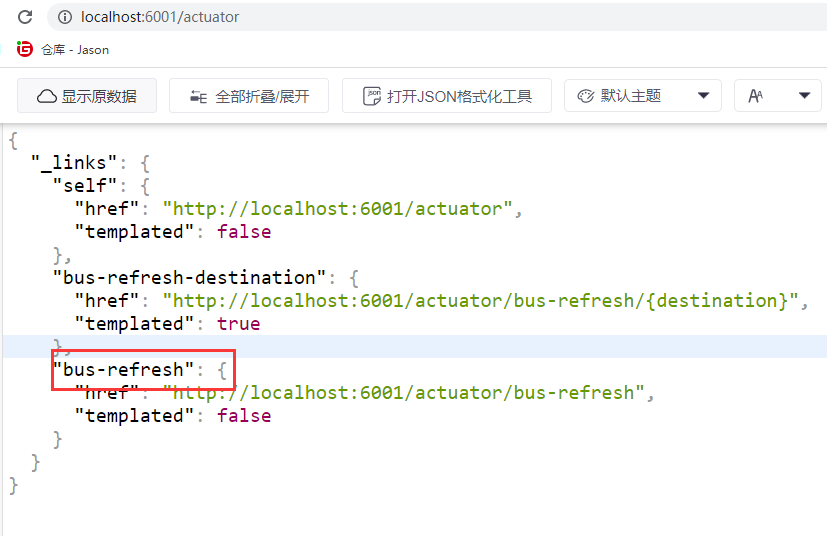Screen dimensions: 827x536
Task: Collapse the "bus-refresh-destination" node brace
Action: (354, 278)
